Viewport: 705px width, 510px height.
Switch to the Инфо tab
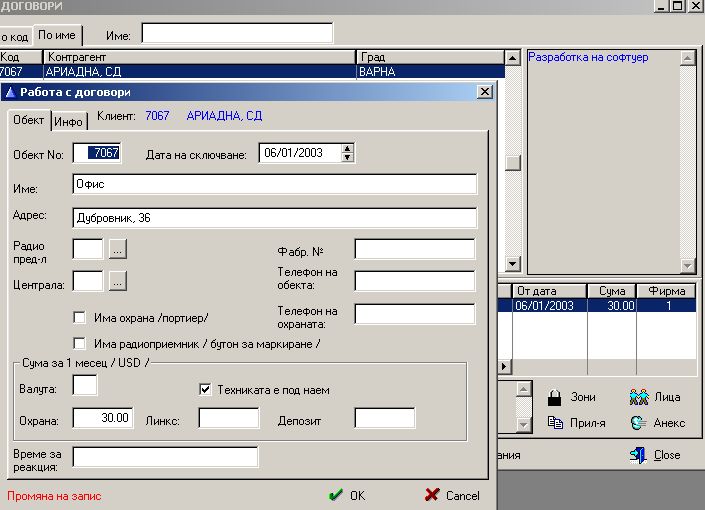[68, 121]
